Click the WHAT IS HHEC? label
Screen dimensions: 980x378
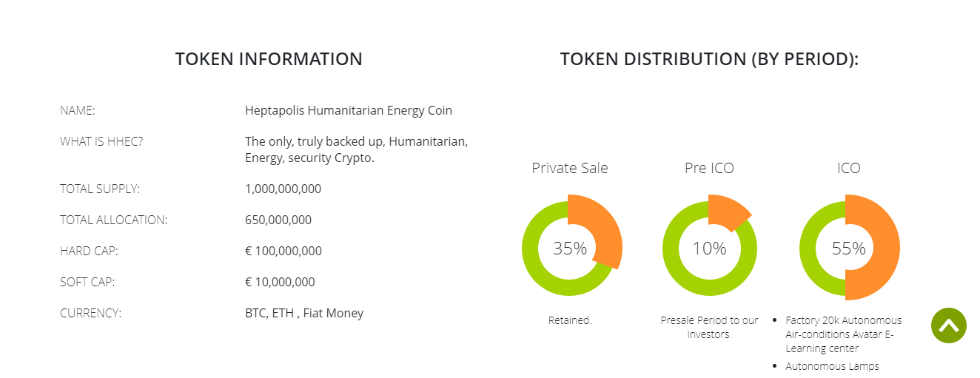click(101, 141)
